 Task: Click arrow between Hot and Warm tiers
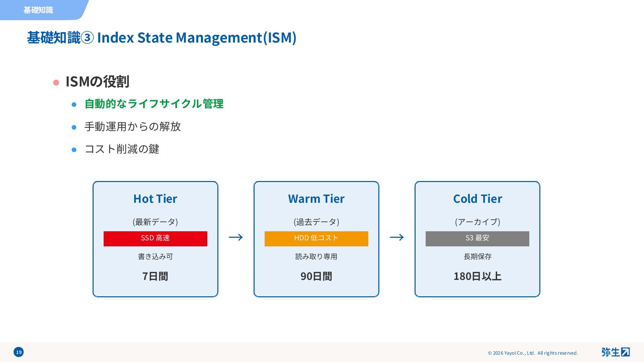236,237
